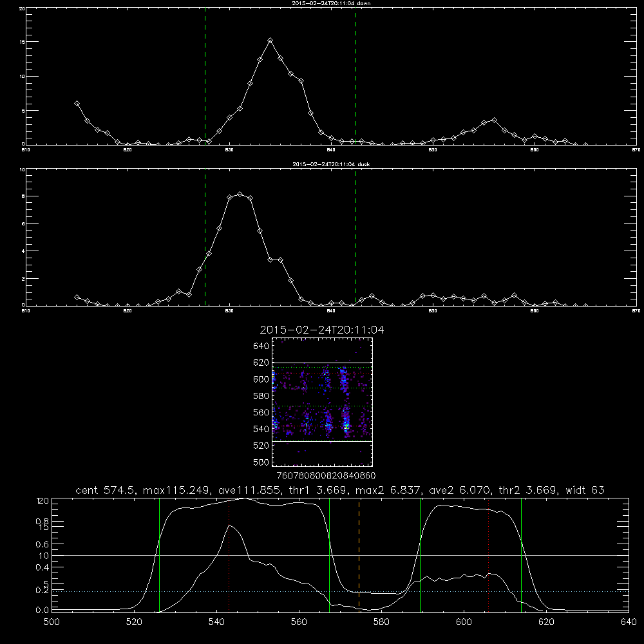Click the y-axis label 20 of dawn plot
The width and height of the screenshot is (644, 644).
tap(22, 8)
